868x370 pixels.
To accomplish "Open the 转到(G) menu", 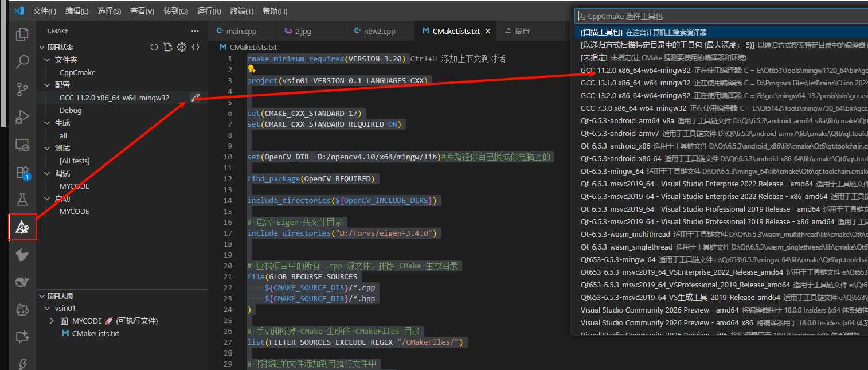I will 175,11.
